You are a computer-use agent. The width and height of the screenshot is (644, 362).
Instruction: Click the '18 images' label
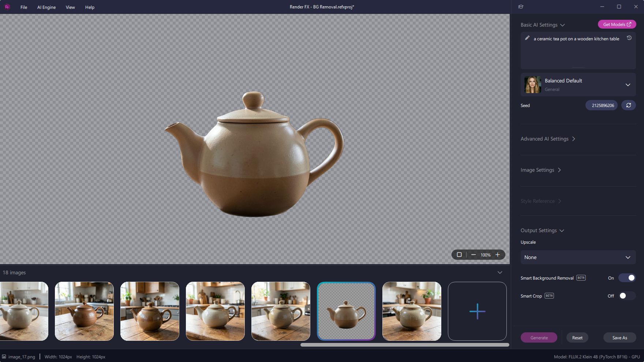pos(14,273)
